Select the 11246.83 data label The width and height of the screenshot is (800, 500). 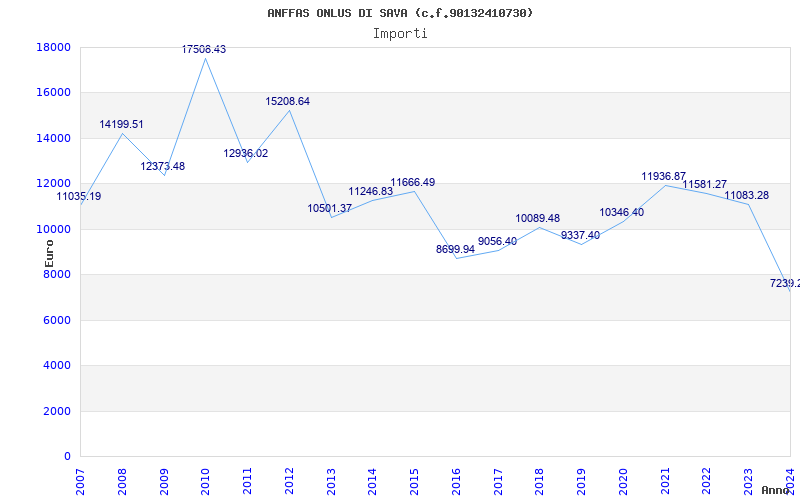(x=371, y=191)
